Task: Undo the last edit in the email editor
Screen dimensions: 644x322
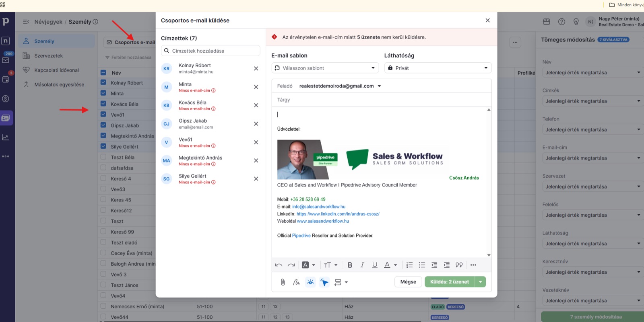Action: point(279,265)
